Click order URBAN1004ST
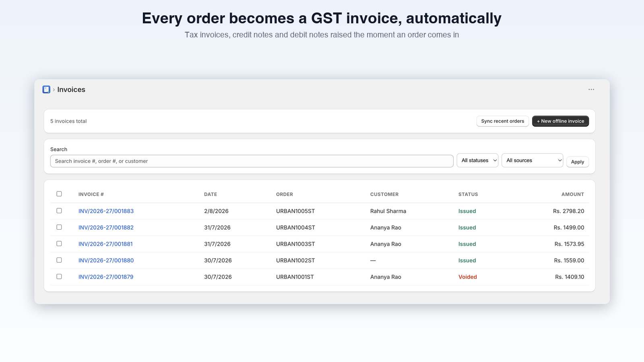The width and height of the screenshot is (644, 362). click(x=295, y=228)
